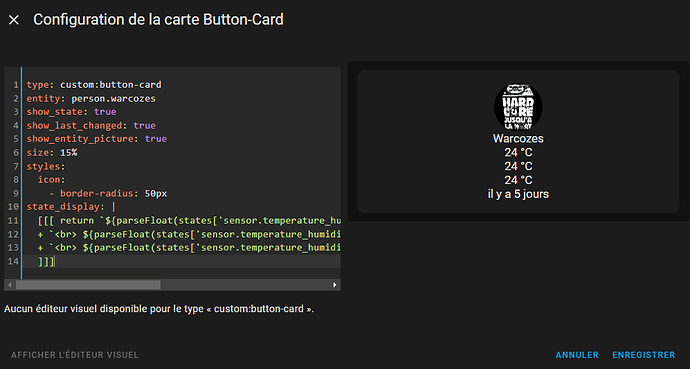
Task: Close the Button-Card configuration dialog
Action: (14, 20)
